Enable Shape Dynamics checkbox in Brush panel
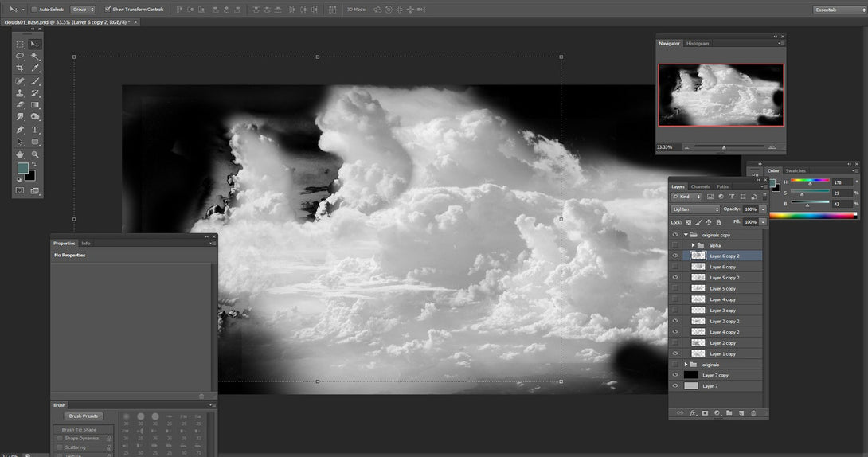Image resolution: width=868 pixels, height=457 pixels. click(x=60, y=438)
